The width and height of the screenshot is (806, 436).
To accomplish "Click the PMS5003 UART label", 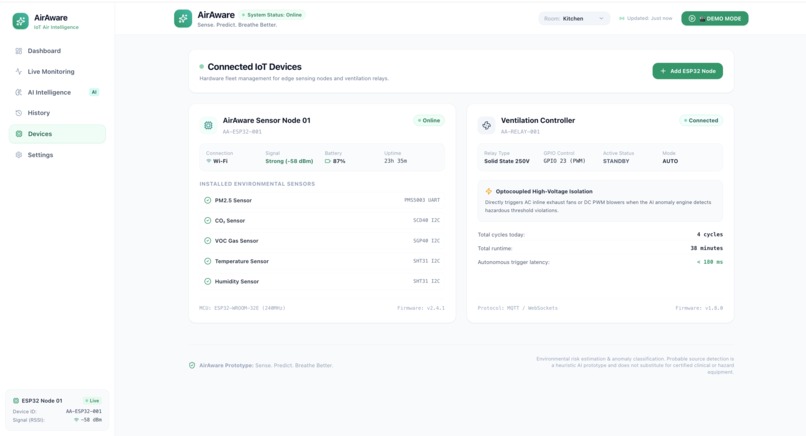I will tap(422, 200).
